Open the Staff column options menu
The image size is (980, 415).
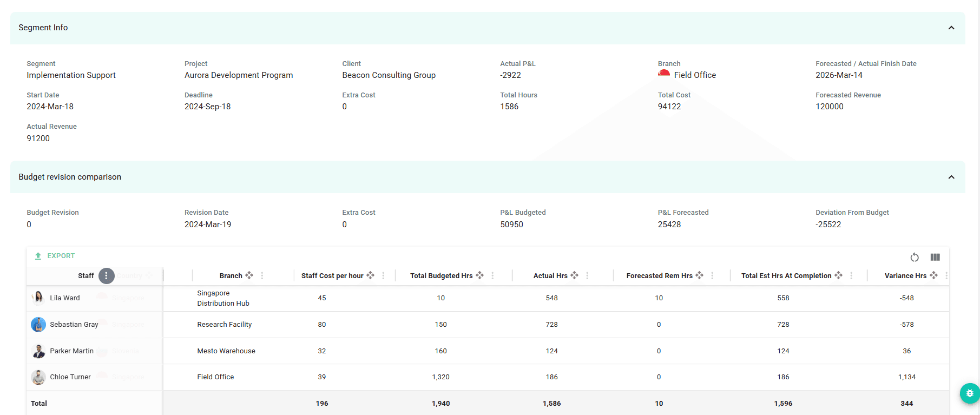(x=106, y=276)
